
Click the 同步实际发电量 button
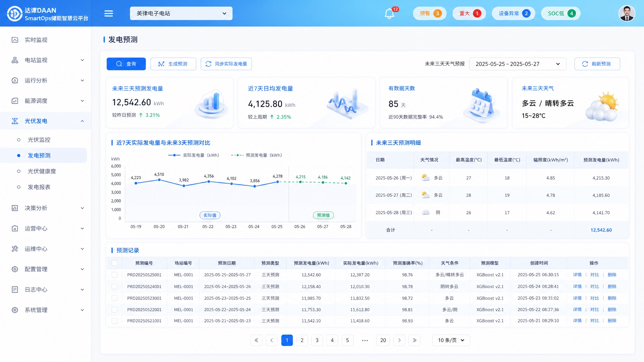coord(226,64)
